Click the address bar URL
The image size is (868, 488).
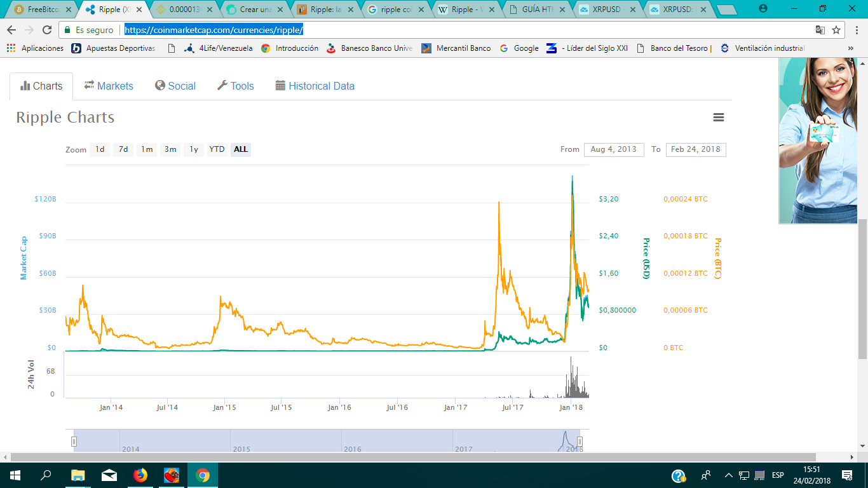[x=214, y=30]
